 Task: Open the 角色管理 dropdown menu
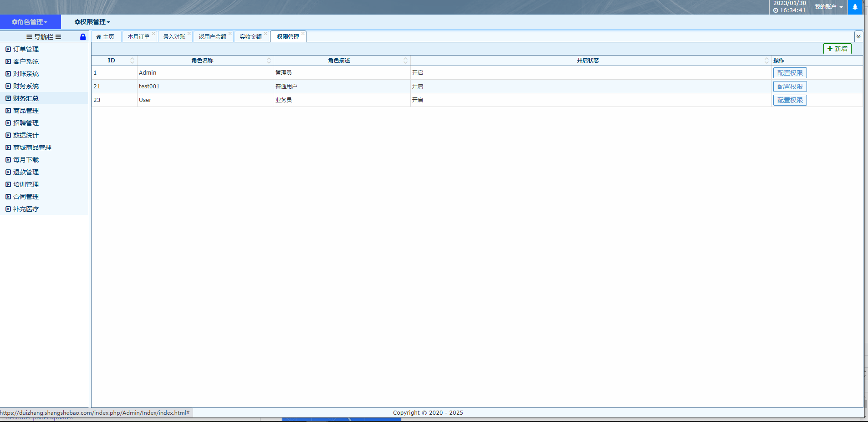[30, 22]
